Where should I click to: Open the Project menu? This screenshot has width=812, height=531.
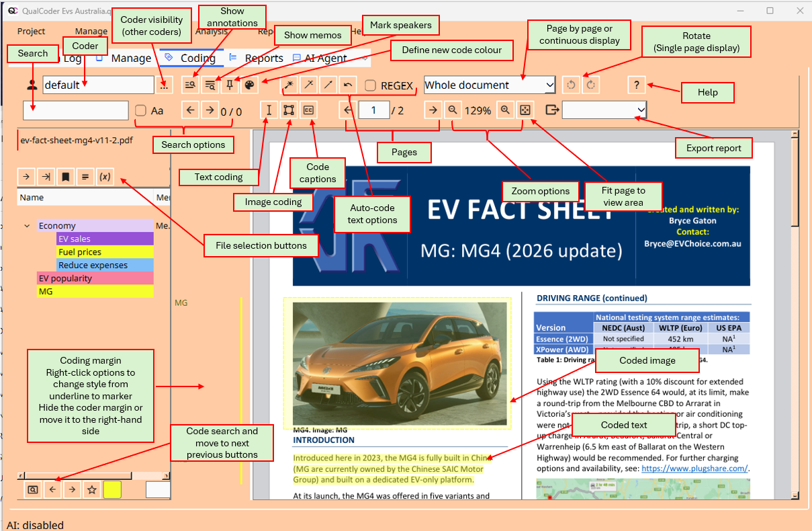tap(32, 31)
